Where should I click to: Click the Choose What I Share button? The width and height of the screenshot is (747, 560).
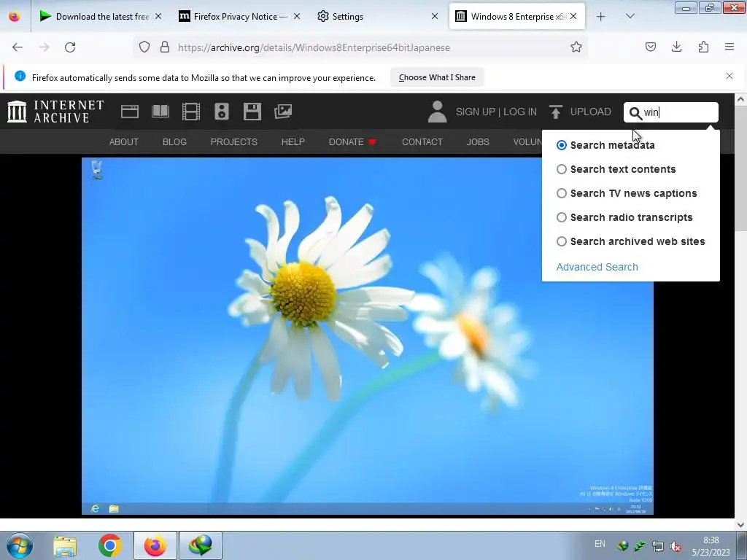[437, 77]
